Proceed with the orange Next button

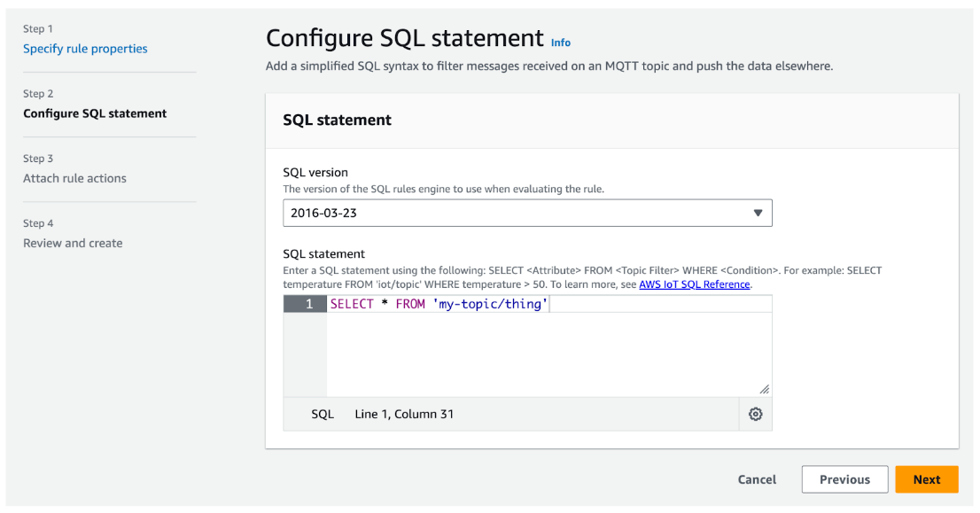click(x=926, y=479)
